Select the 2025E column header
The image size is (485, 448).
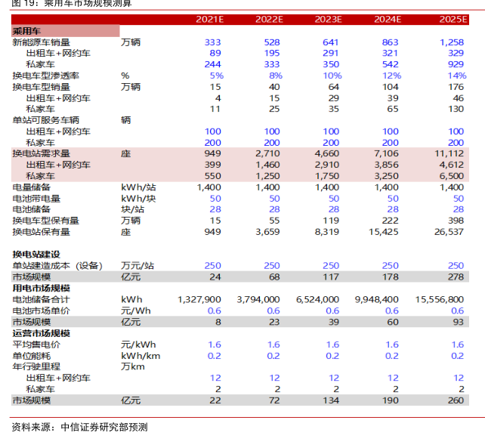(x=451, y=18)
